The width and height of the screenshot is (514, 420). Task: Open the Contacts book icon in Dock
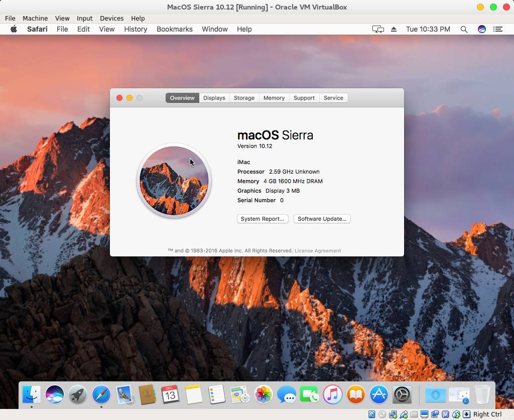coord(147,394)
